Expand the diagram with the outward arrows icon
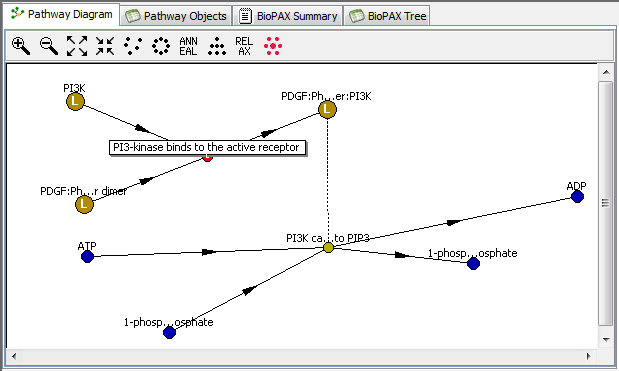 pos(77,46)
